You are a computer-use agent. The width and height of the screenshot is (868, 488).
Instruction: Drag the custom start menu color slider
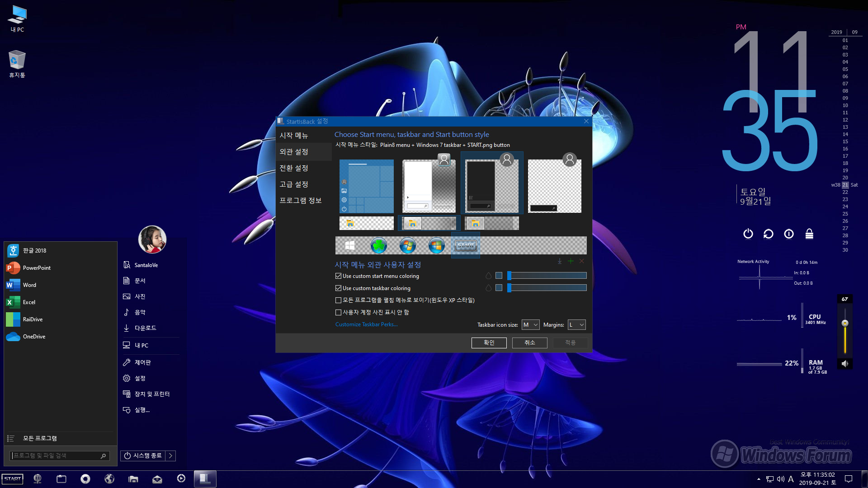(510, 276)
